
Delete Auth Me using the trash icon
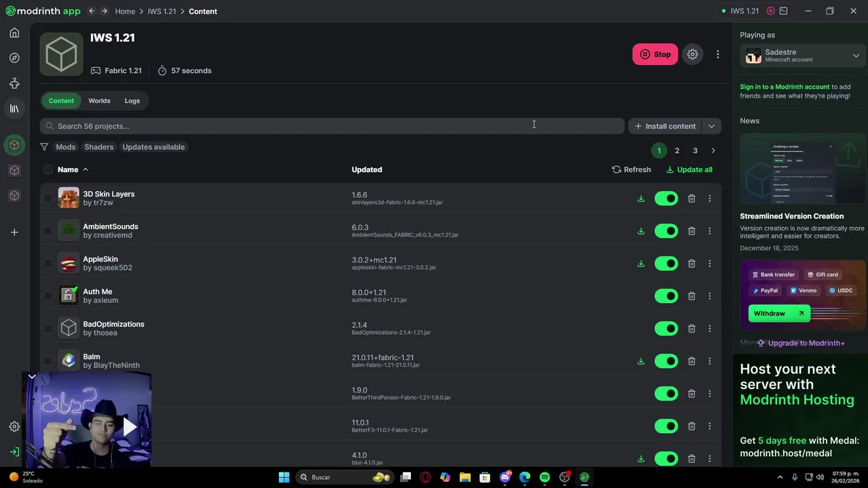tap(692, 296)
